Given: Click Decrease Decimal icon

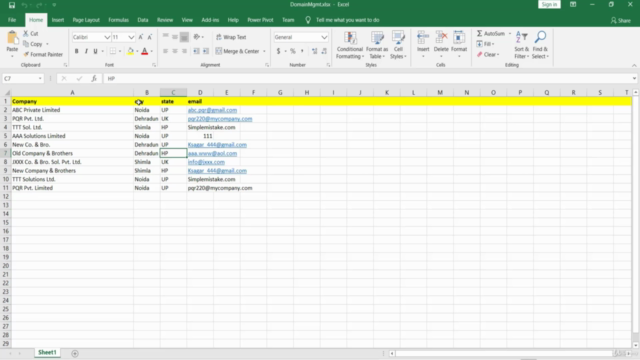Looking at the screenshot, I should pyautogui.click(x=324, y=51).
